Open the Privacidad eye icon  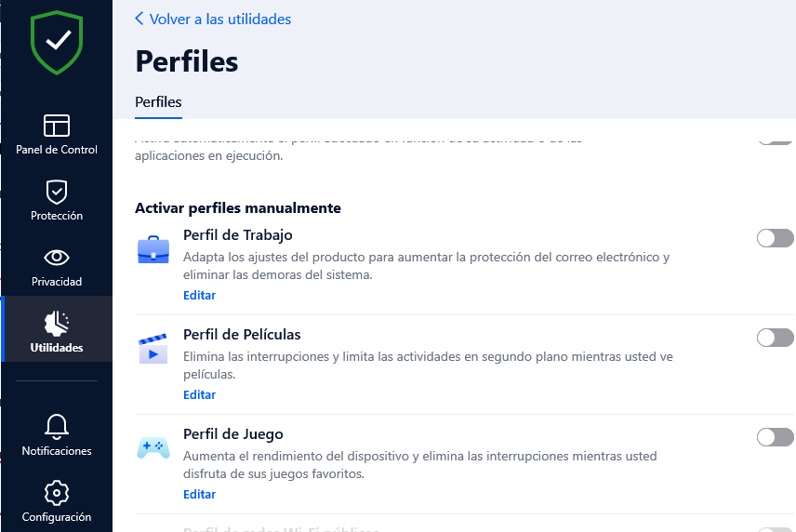57,258
